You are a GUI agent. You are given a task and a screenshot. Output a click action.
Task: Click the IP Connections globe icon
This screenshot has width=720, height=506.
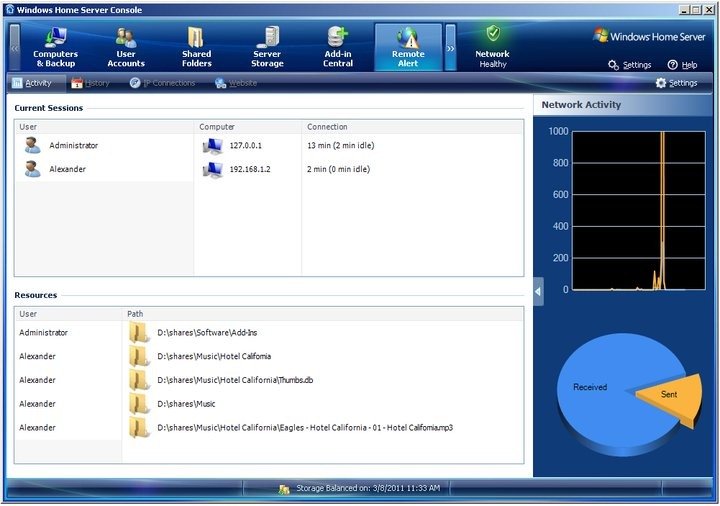point(135,83)
